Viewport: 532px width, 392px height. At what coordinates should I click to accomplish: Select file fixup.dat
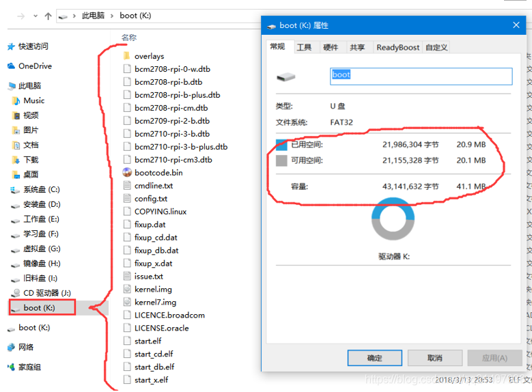(145, 224)
